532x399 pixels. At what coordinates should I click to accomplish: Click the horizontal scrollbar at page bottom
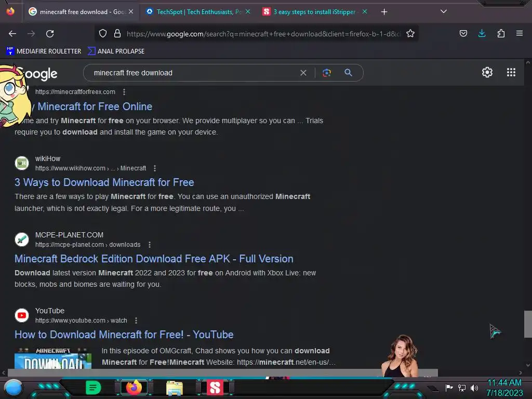tap(223, 373)
